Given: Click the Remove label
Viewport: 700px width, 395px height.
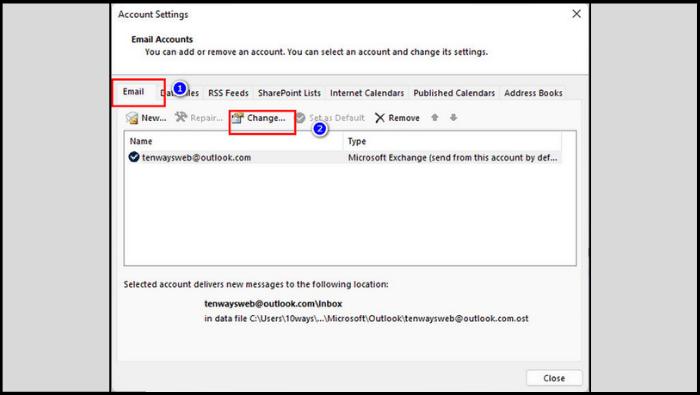Looking at the screenshot, I should pos(404,118).
